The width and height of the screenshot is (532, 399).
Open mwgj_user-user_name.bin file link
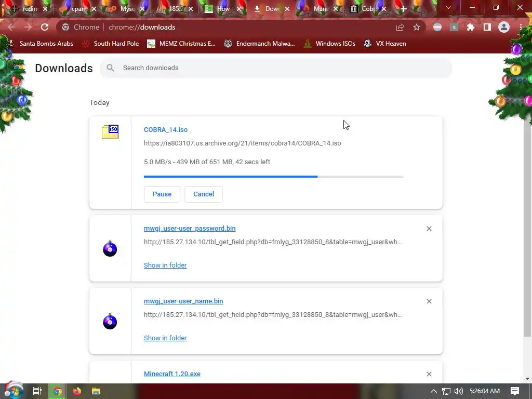click(x=183, y=301)
